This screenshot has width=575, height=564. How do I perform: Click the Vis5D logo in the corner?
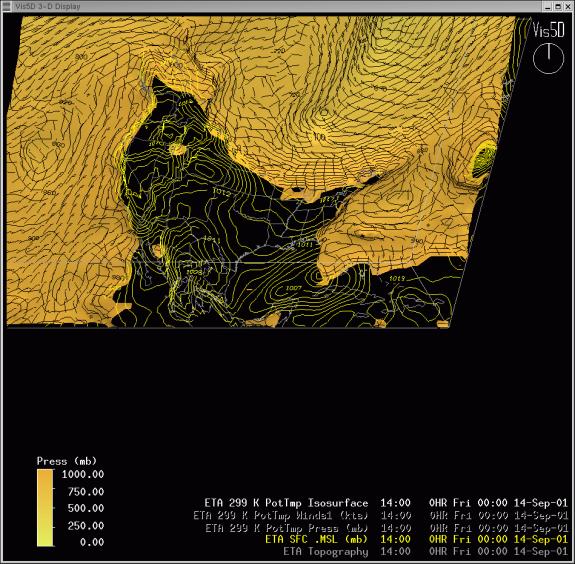[548, 30]
